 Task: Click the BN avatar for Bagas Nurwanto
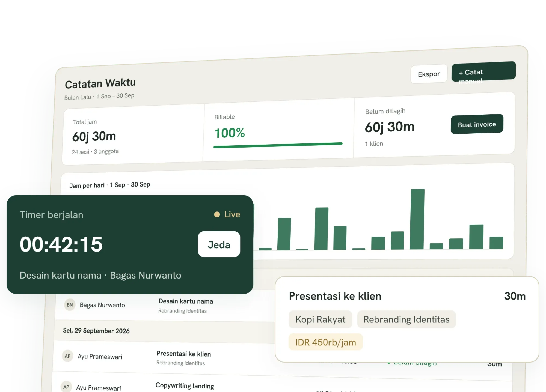pyautogui.click(x=70, y=305)
